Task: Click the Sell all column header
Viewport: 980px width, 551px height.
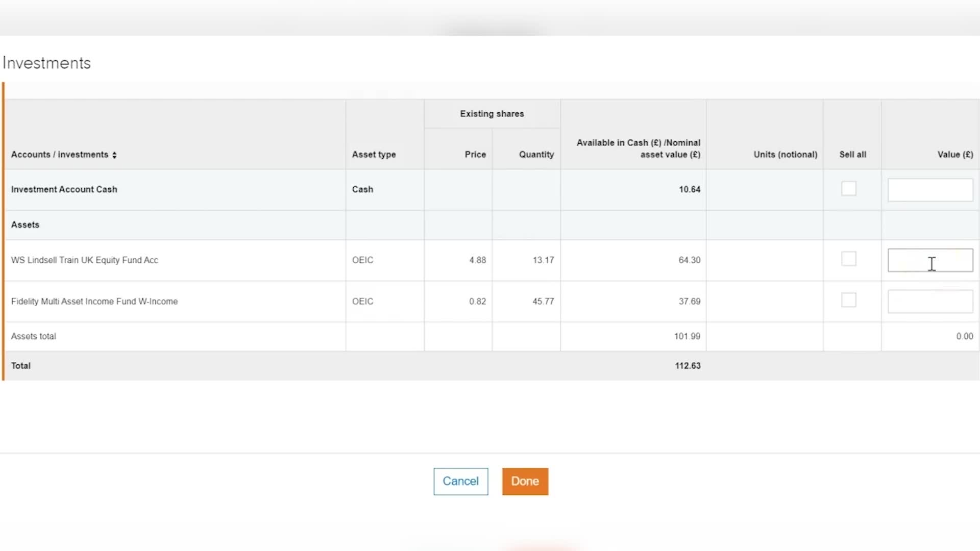Action: tap(852, 155)
